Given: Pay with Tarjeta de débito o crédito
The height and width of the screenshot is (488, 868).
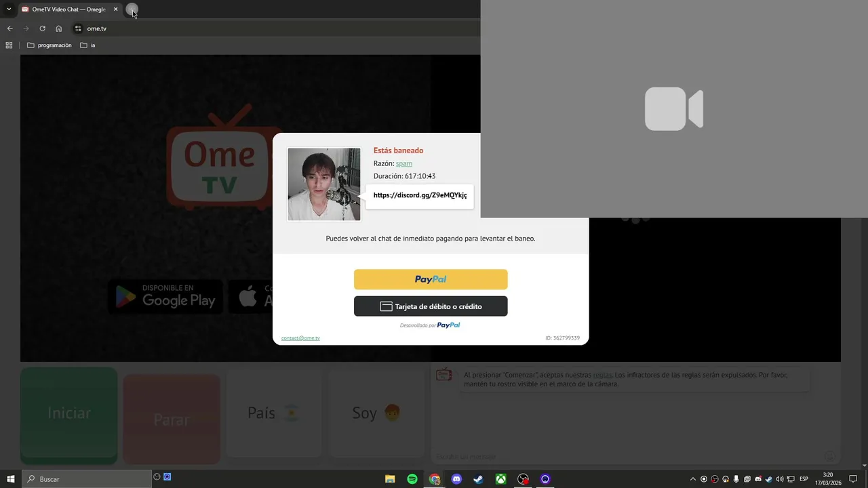Looking at the screenshot, I should tap(431, 306).
